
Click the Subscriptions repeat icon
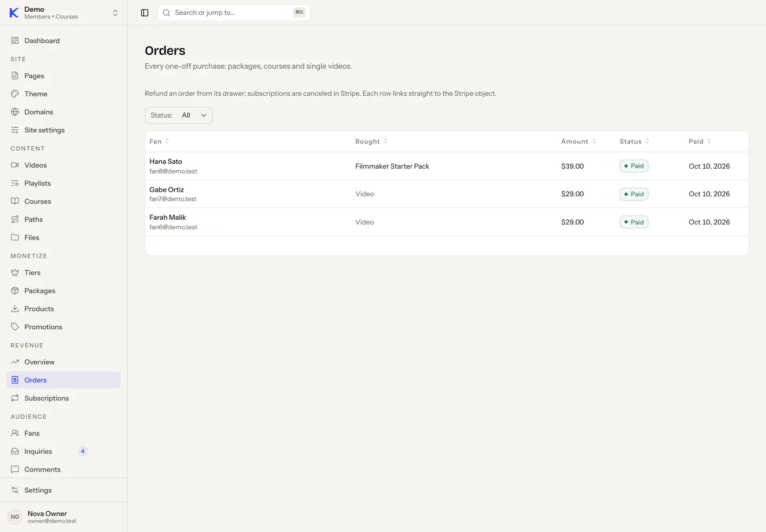15,398
